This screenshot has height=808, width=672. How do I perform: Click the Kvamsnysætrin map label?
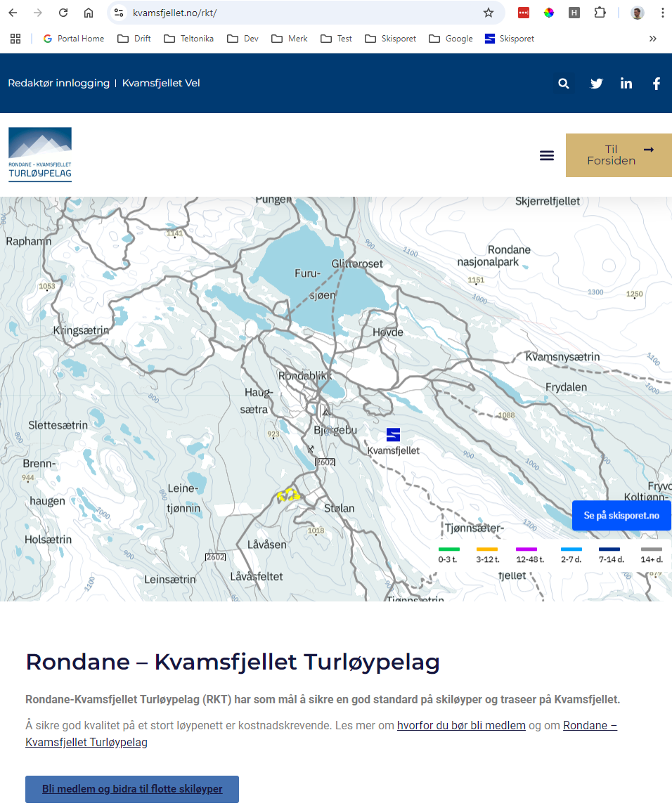point(562,357)
